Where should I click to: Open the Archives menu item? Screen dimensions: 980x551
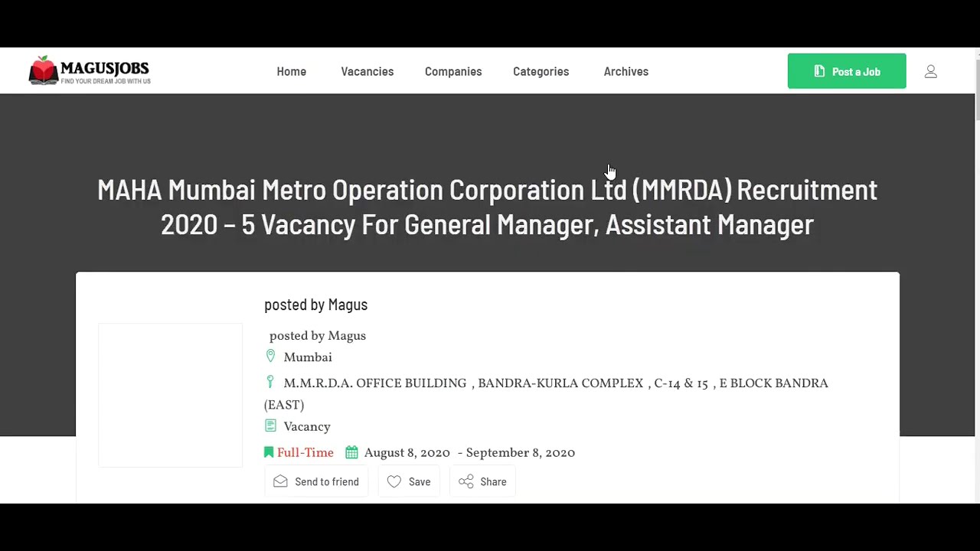click(x=626, y=71)
